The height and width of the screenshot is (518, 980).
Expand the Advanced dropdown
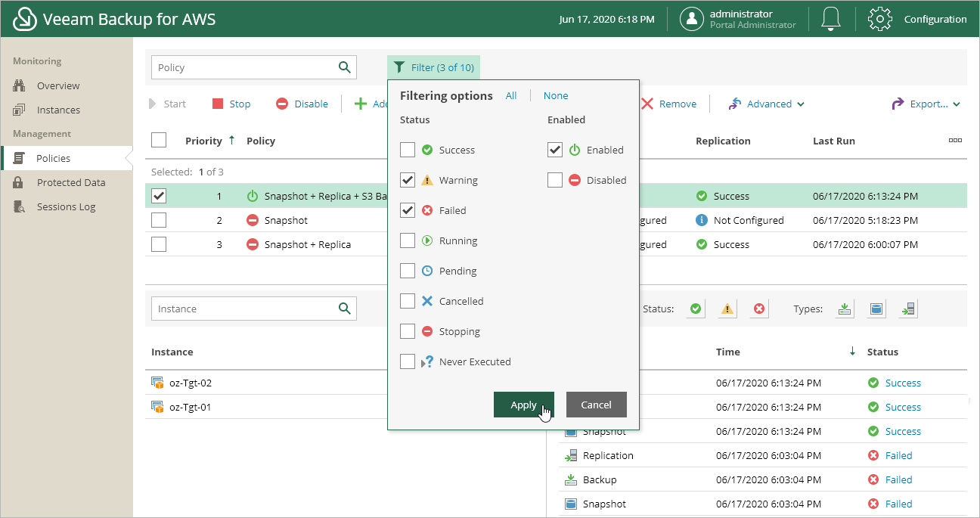click(767, 104)
